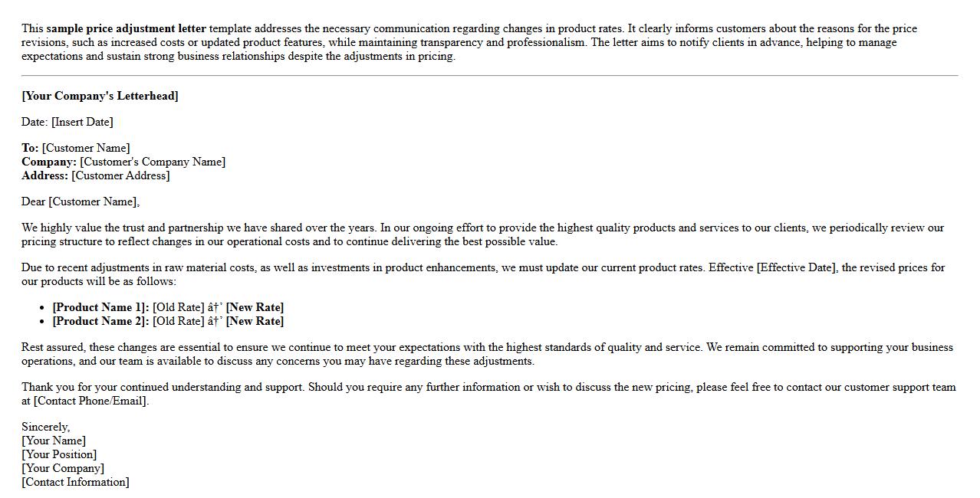Click the 'Dear [Customer Name],' salutation
The height and width of the screenshot is (498, 980).
pyautogui.click(x=81, y=201)
